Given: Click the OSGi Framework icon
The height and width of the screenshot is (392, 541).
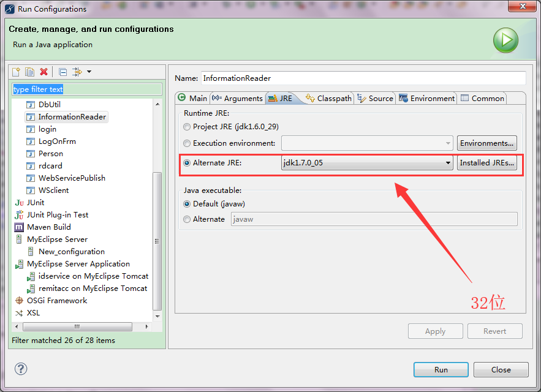Looking at the screenshot, I should point(20,301).
